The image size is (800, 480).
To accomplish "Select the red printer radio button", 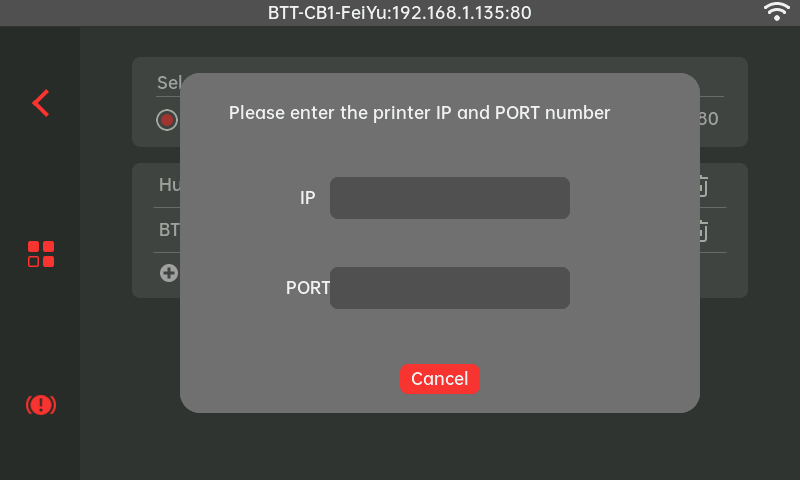I will 166,120.
